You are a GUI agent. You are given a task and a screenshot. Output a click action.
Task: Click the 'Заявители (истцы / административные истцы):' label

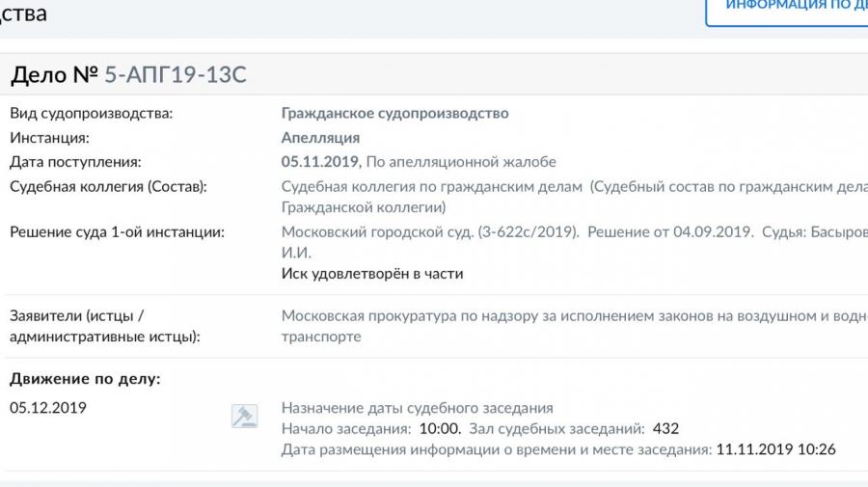click(x=105, y=327)
